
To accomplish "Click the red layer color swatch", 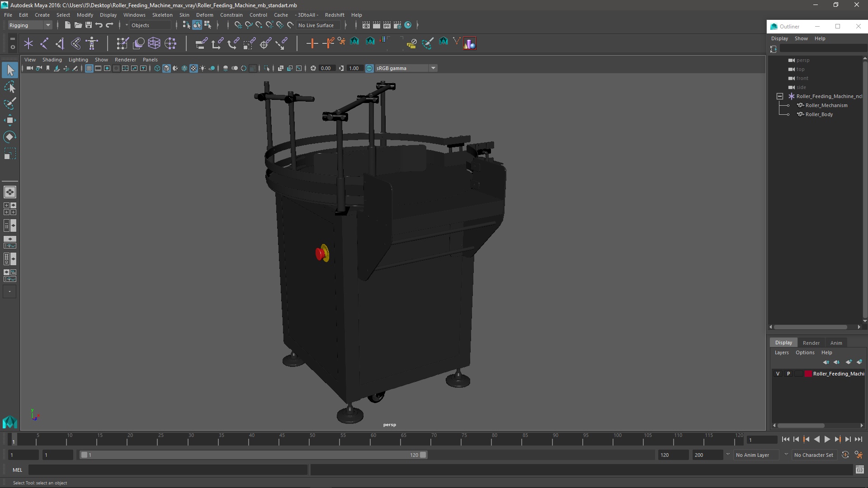I will tap(808, 374).
